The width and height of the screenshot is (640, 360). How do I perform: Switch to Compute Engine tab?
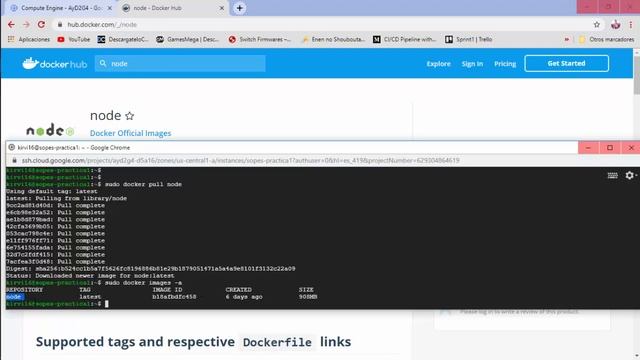(x=61, y=8)
